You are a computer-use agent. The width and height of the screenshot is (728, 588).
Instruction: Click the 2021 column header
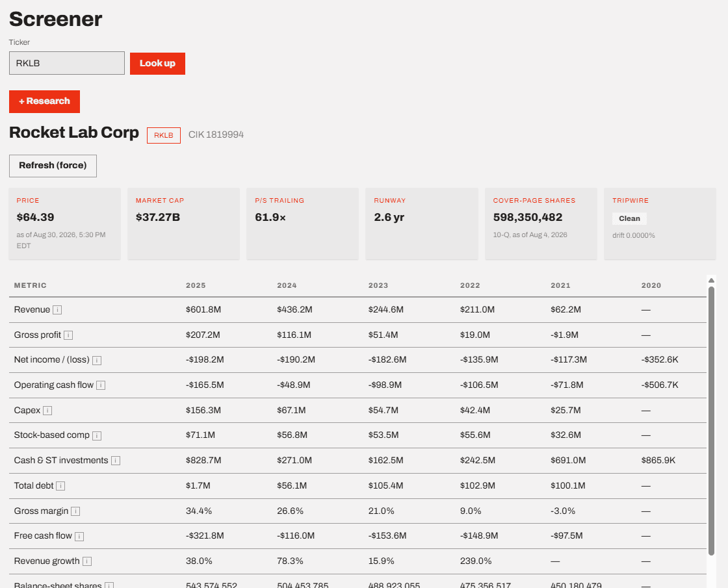pos(560,285)
